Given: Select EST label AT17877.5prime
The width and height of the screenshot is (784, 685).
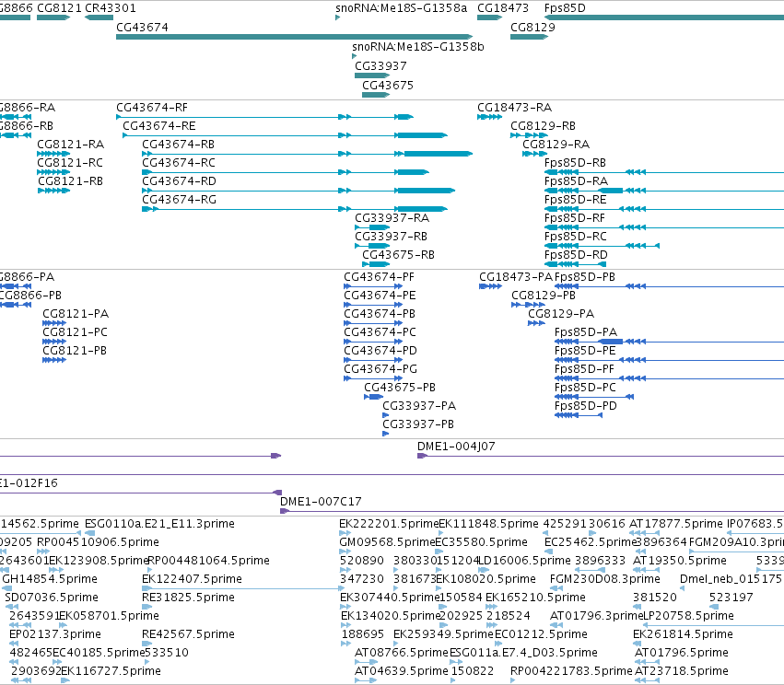Looking at the screenshot, I should [x=676, y=524].
